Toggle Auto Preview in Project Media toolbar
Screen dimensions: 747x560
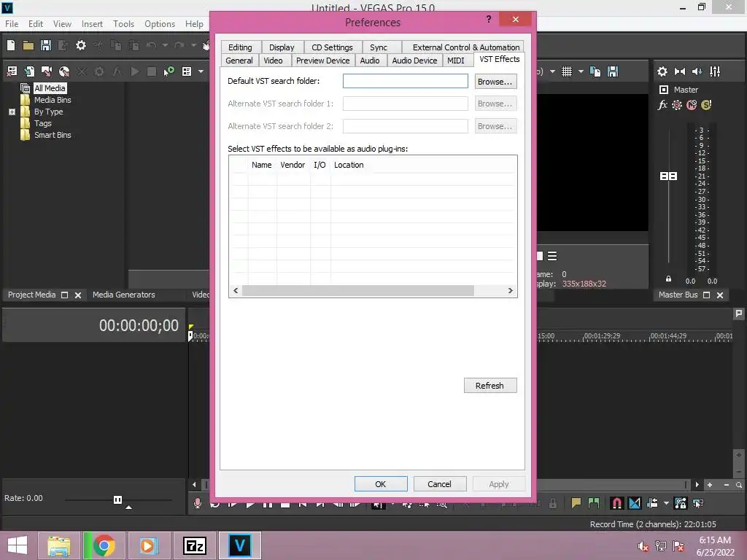coord(169,71)
